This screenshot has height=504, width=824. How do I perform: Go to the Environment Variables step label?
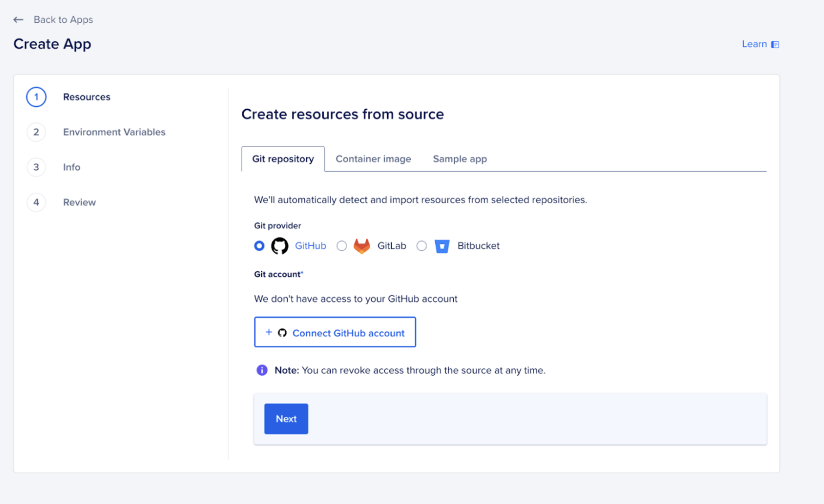pos(114,132)
